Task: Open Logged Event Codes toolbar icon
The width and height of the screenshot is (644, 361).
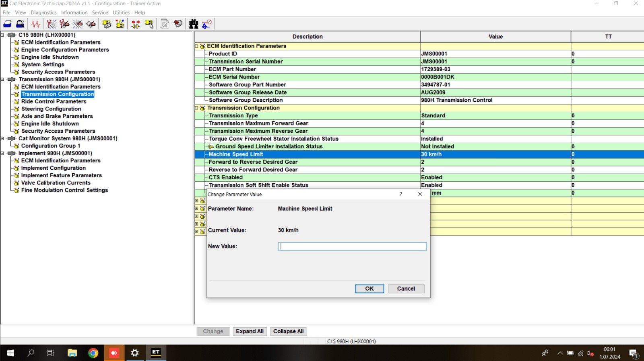Action: coord(91,24)
